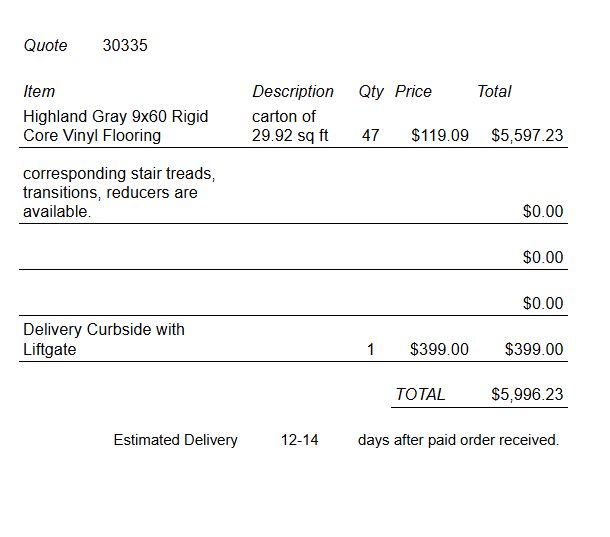Click the TOTAL label
Screen dimensions: 610x537
(x=420, y=395)
